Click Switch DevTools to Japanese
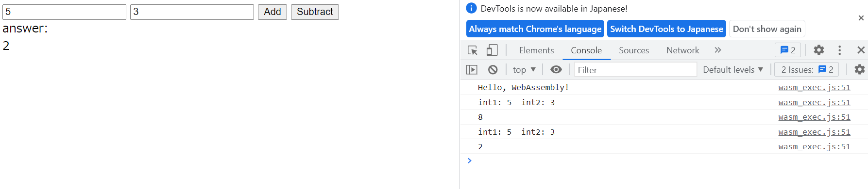 click(666, 29)
